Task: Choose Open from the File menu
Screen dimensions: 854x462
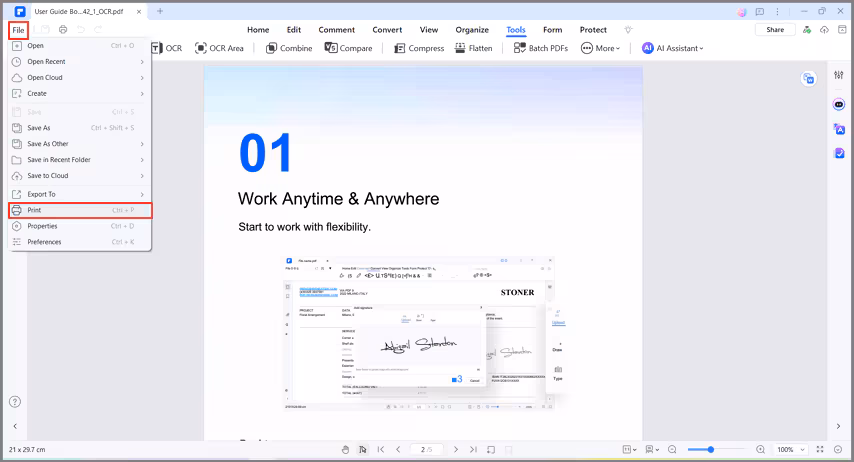Action: [80, 46]
